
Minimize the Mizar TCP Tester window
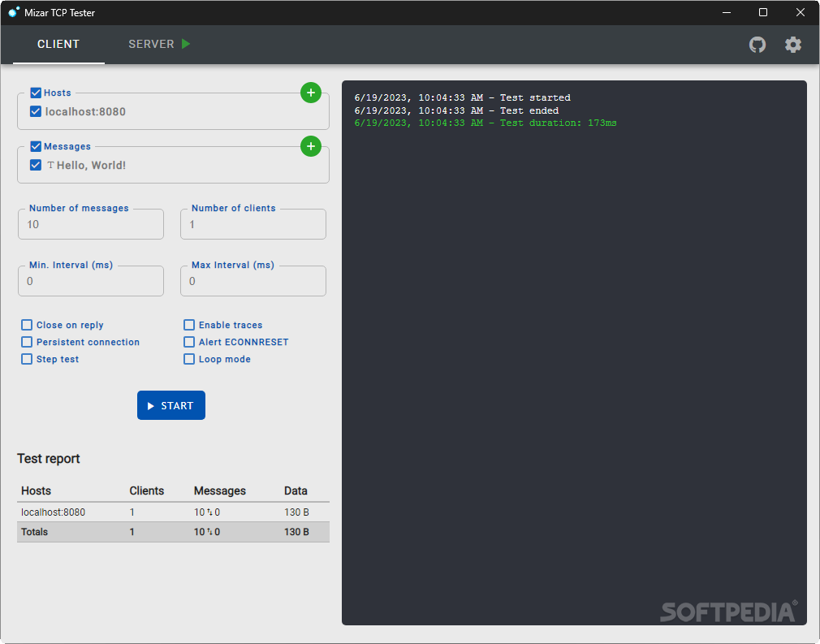pyautogui.click(x=727, y=12)
